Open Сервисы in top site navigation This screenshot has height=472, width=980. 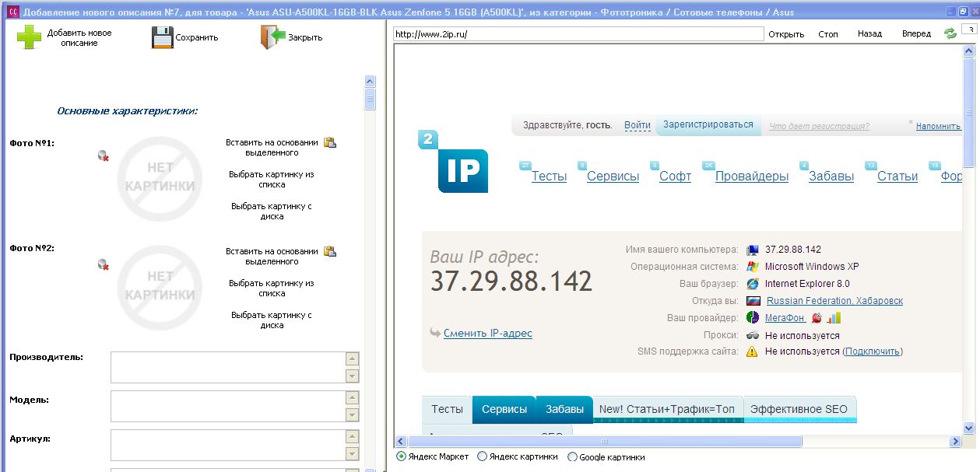point(613,177)
